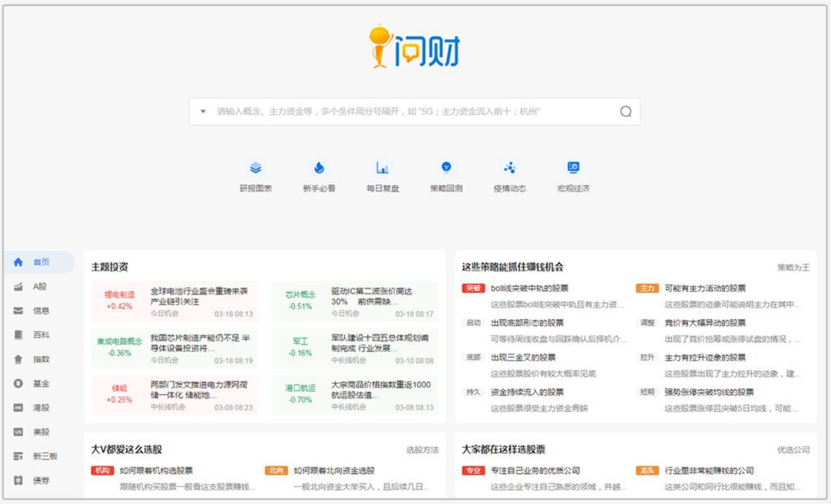This screenshot has height=504, width=831.
Task: Open 行业里非常能赚钱的公司
Action: (709, 470)
